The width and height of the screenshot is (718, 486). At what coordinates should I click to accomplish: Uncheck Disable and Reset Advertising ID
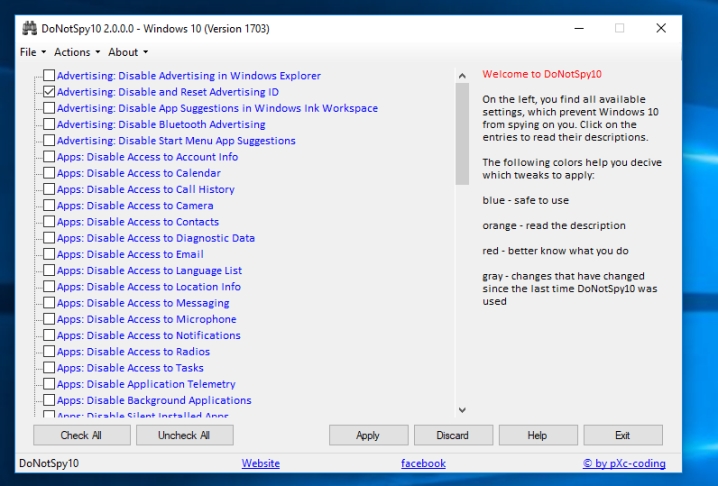pyautogui.click(x=49, y=92)
